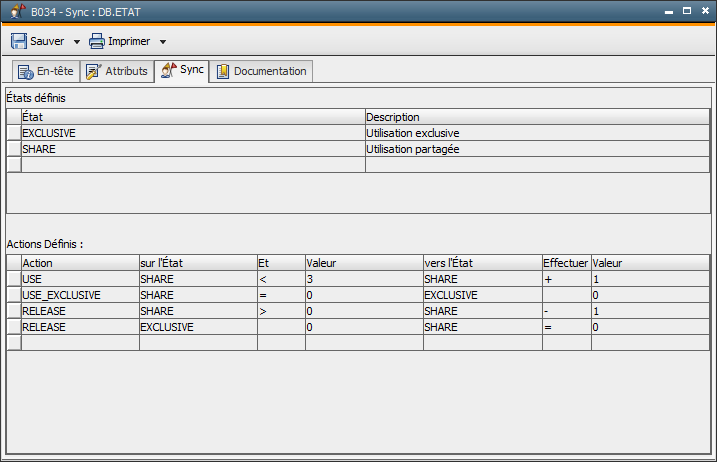Open the Documentation tab
717x462 pixels.
(269, 71)
